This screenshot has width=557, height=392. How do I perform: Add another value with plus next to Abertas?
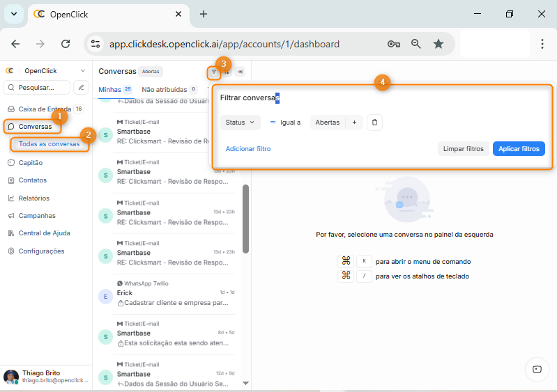[354, 123]
